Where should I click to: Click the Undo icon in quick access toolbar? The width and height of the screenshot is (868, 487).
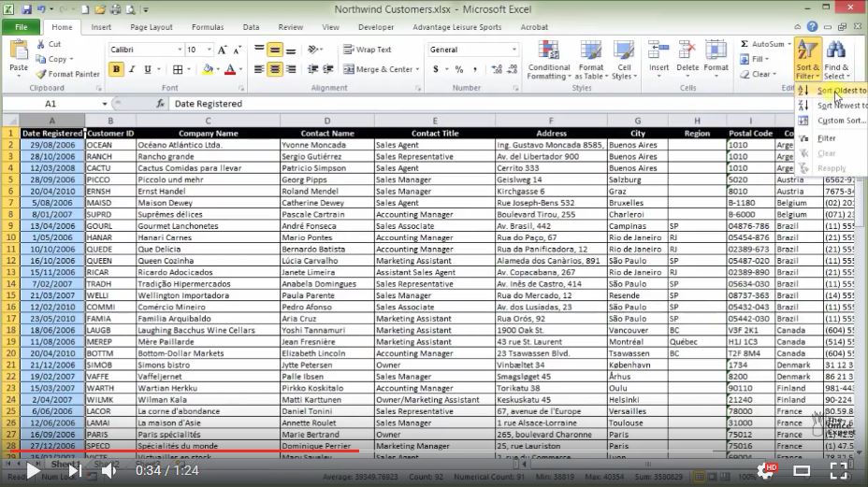pyautogui.click(x=41, y=9)
